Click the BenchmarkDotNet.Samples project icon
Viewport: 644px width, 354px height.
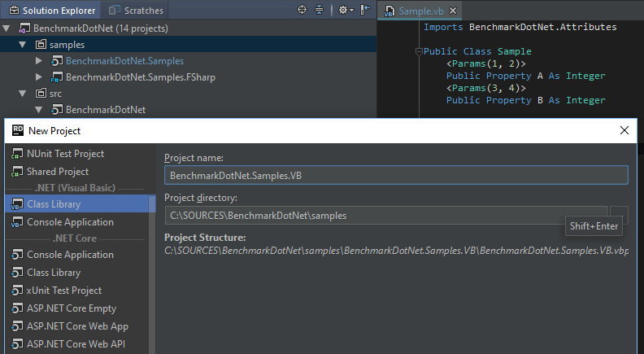(x=57, y=61)
